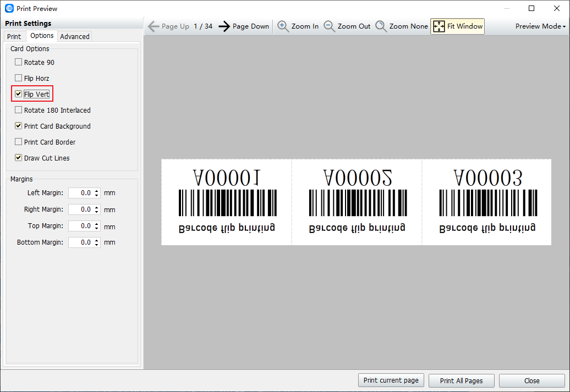This screenshot has height=392, width=570.
Task: Click Print current page button
Action: (391, 380)
